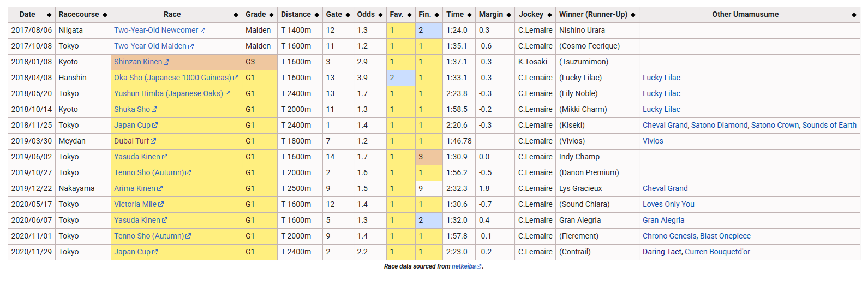The image size is (868, 286).
Task: Sort table by Date column arrows
Action: pyautogui.click(x=50, y=15)
